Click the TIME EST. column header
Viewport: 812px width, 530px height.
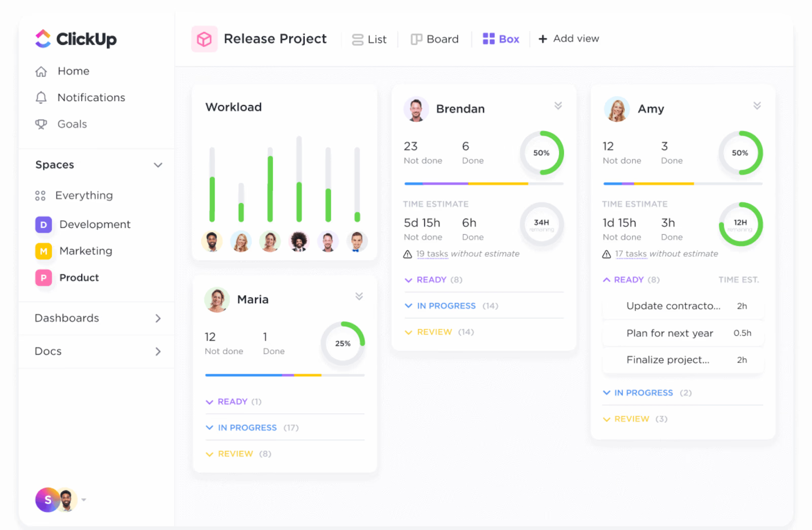(x=739, y=280)
